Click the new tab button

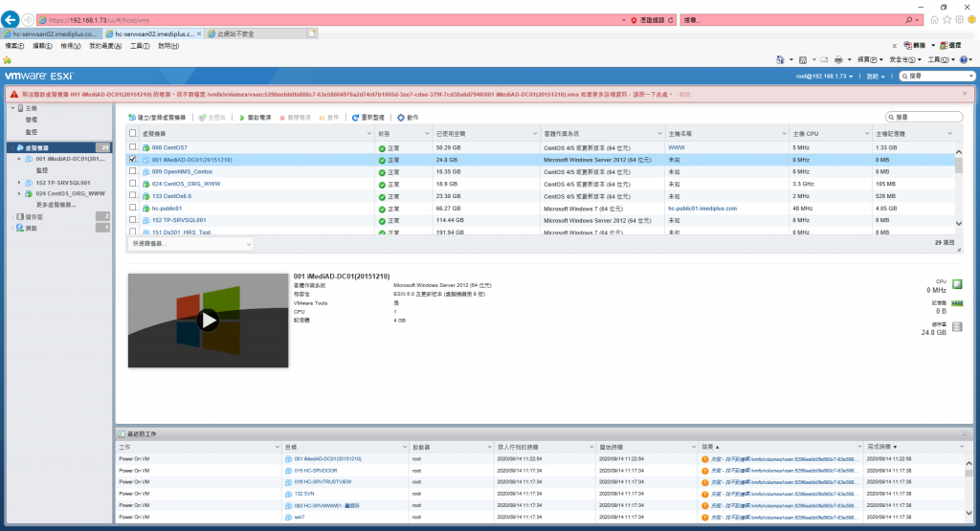pos(312,33)
